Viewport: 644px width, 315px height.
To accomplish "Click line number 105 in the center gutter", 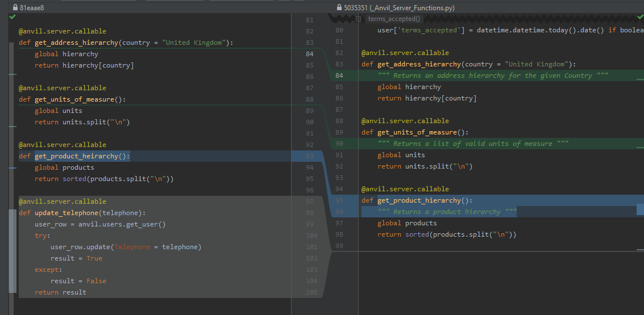I will (x=311, y=292).
